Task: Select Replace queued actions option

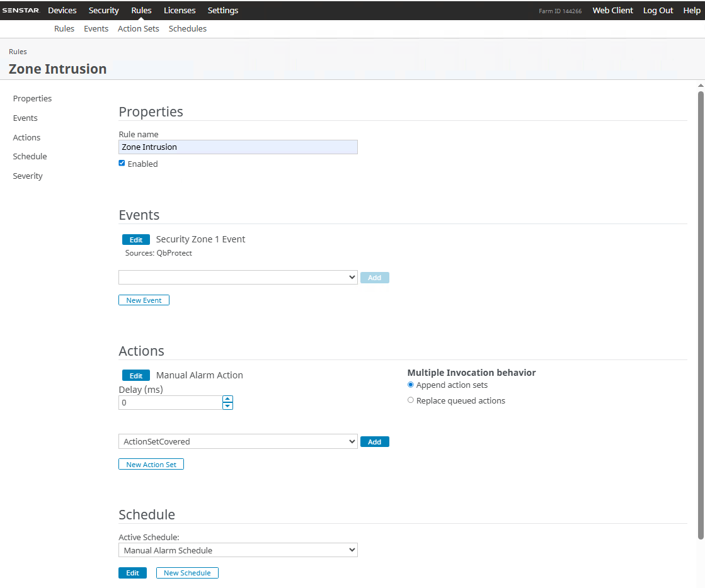Action: tap(411, 400)
